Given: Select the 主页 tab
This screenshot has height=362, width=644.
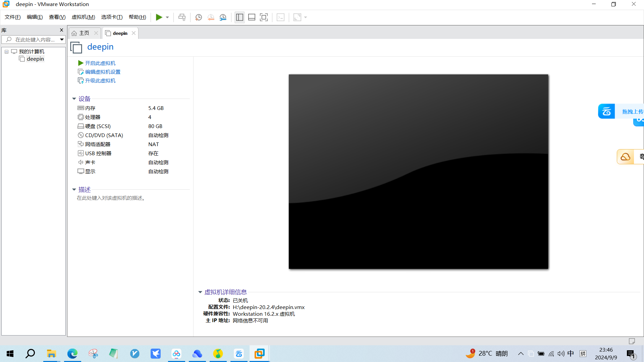Looking at the screenshot, I should 84,33.
